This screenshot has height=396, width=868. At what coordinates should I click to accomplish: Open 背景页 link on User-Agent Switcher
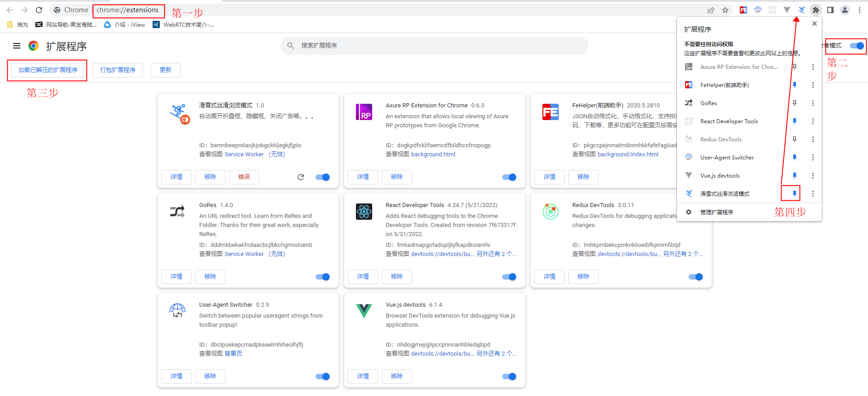233,354
